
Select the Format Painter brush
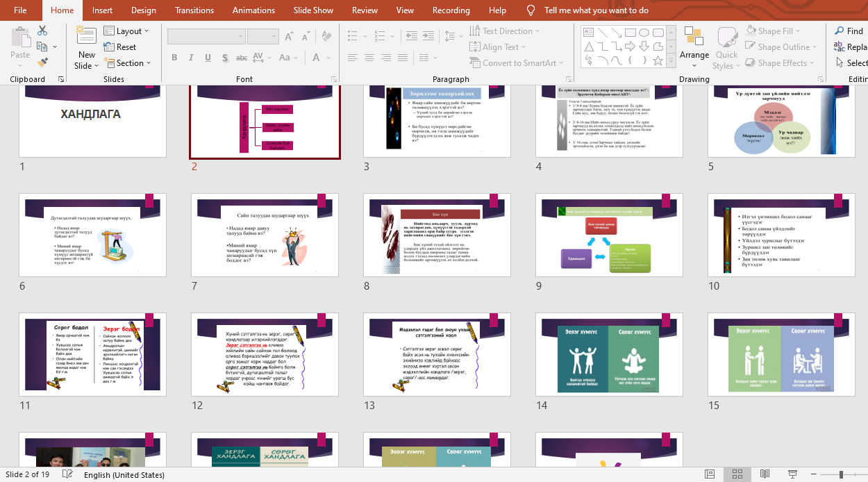click(x=42, y=63)
